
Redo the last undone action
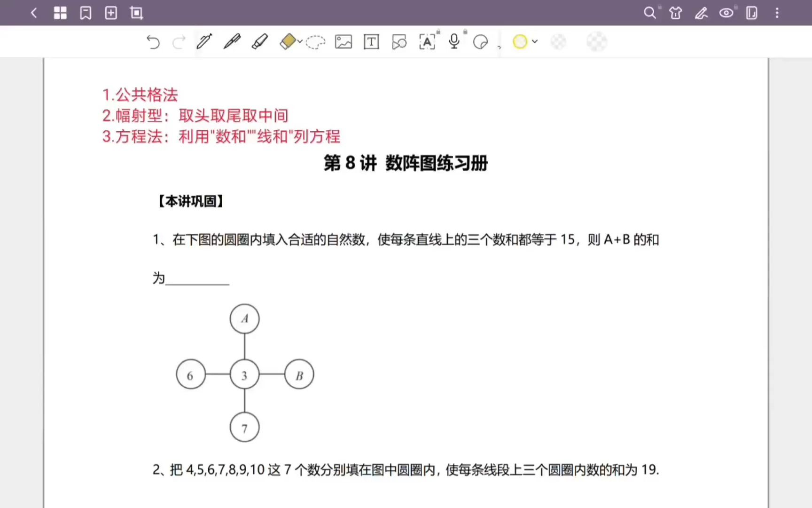tap(179, 42)
